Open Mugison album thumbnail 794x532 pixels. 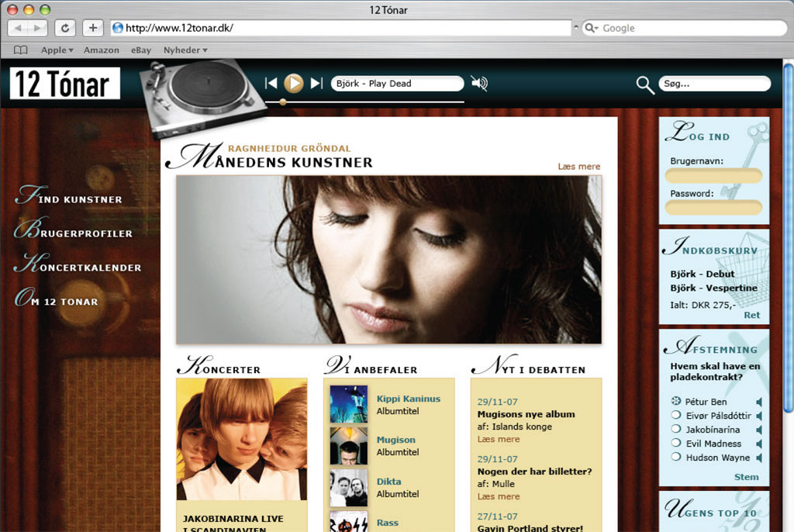tap(349, 446)
